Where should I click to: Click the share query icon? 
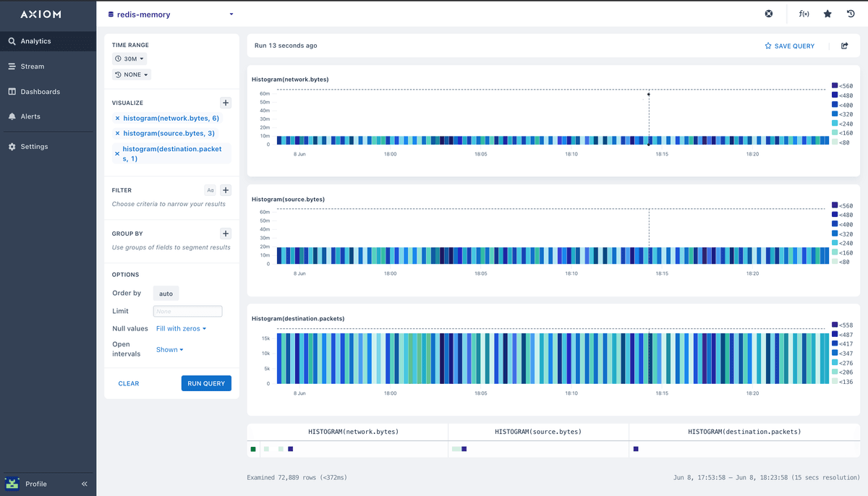pyautogui.click(x=844, y=45)
